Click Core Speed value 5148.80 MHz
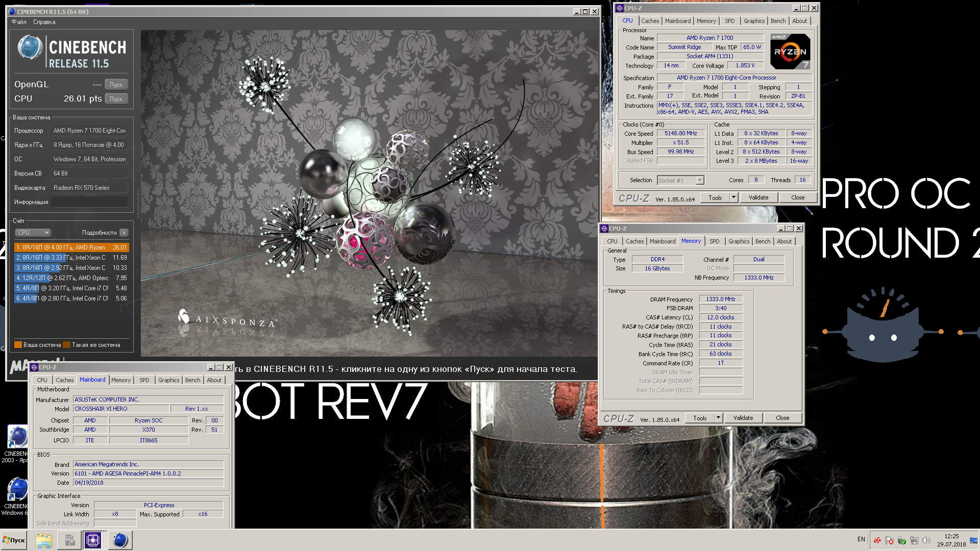This screenshot has height=551, width=980. point(680,134)
